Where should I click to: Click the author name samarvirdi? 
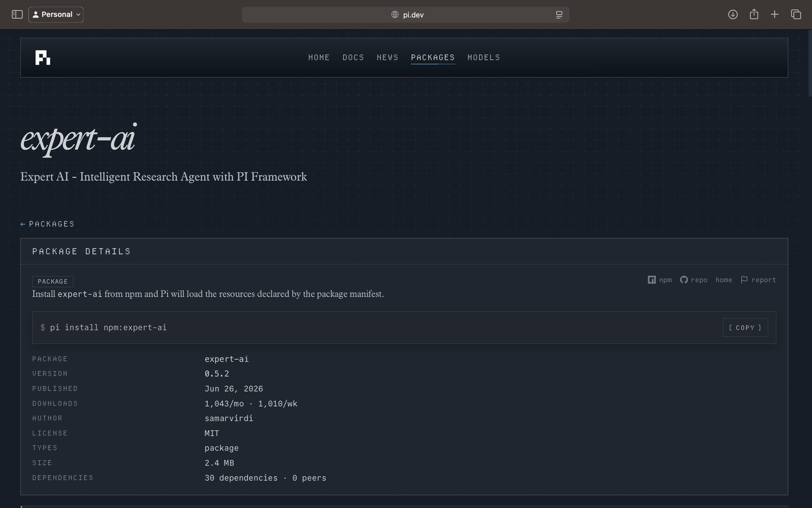pos(229,418)
